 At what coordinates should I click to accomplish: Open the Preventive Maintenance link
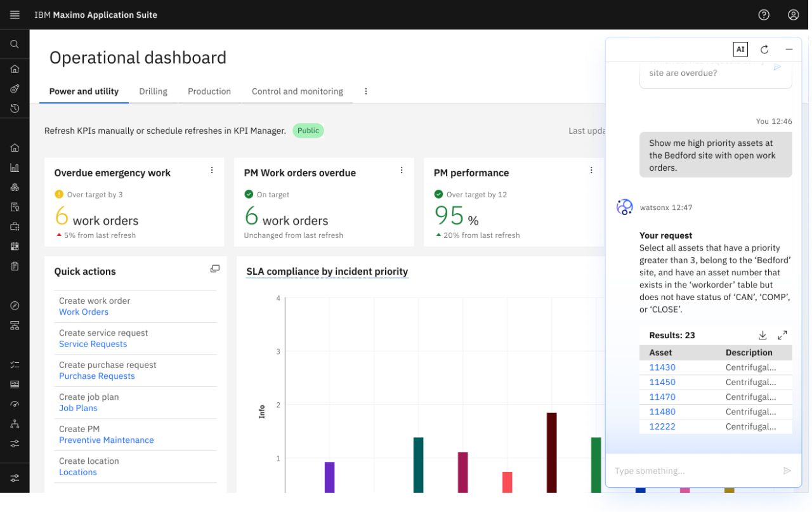pos(107,440)
